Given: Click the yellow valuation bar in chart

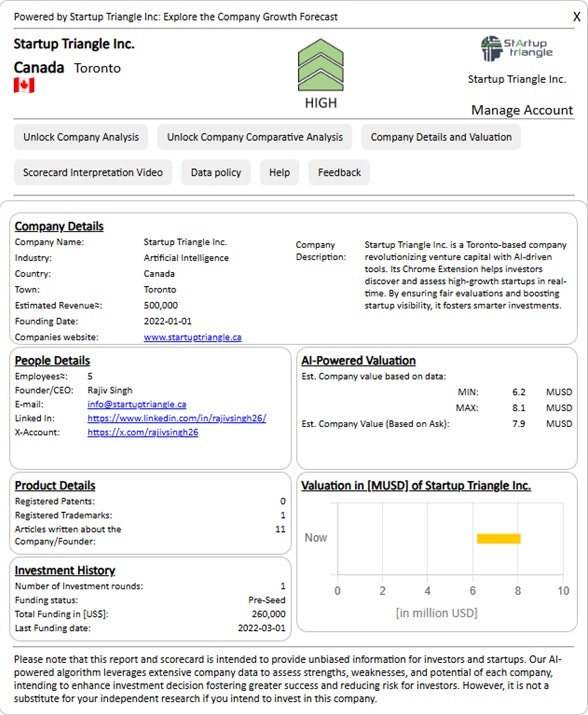Looking at the screenshot, I should [x=499, y=539].
